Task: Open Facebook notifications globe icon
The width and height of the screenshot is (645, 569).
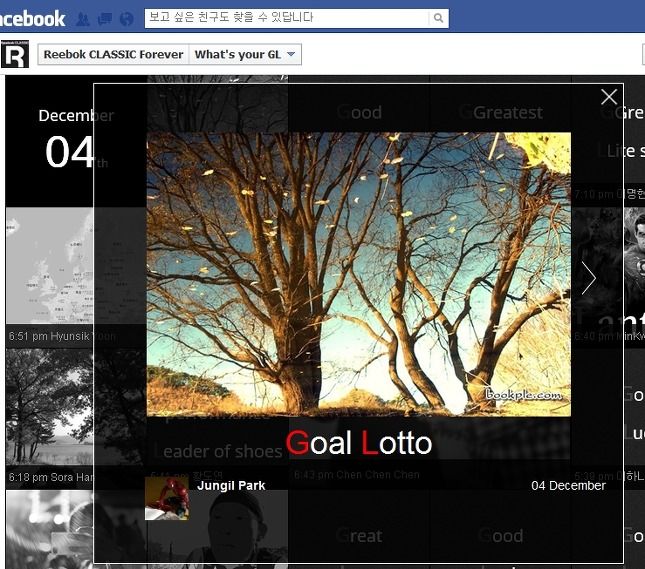Action: pos(127,19)
